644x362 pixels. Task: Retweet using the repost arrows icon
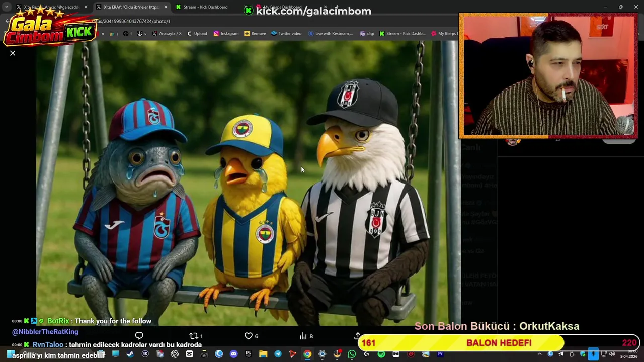click(194, 336)
